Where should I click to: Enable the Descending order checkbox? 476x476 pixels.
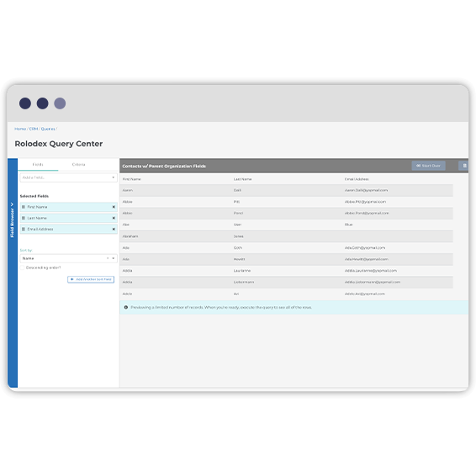22,267
